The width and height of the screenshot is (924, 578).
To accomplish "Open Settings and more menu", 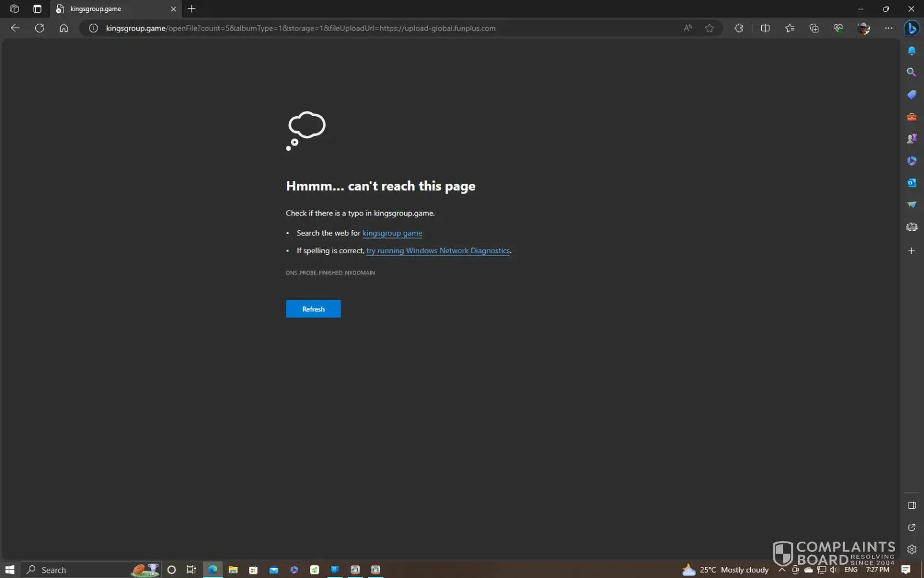I will [x=888, y=28].
